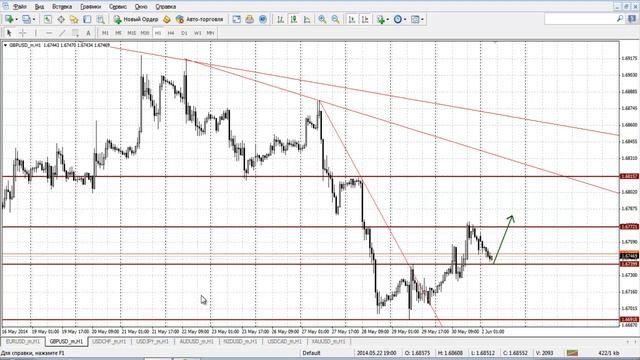This screenshot has width=640, height=360.
Task: Open the Strategy Tester icon
Action: pyautogui.click(x=100, y=19)
